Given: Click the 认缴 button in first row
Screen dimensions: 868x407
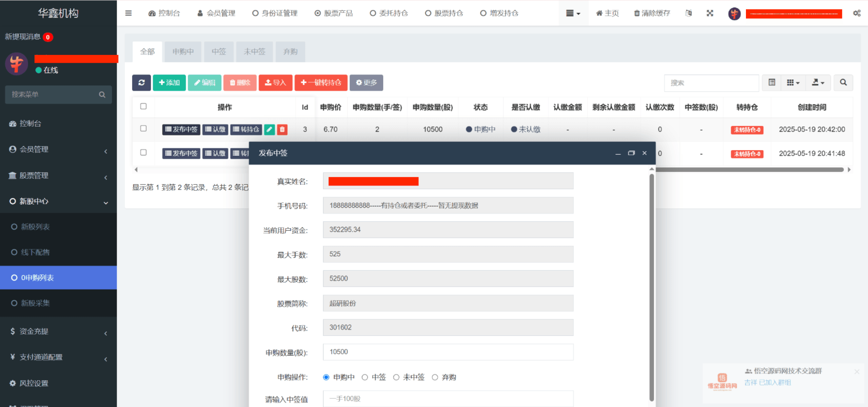Looking at the screenshot, I should pos(215,129).
